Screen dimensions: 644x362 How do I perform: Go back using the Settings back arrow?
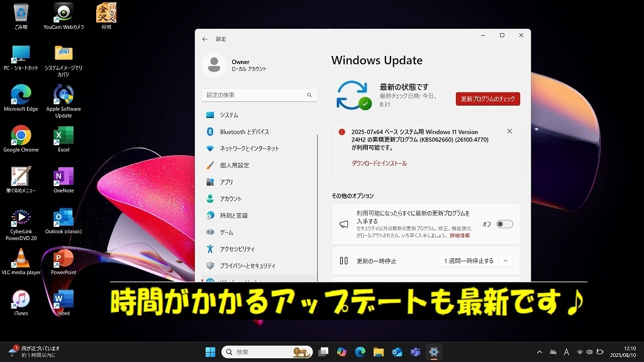[205, 39]
